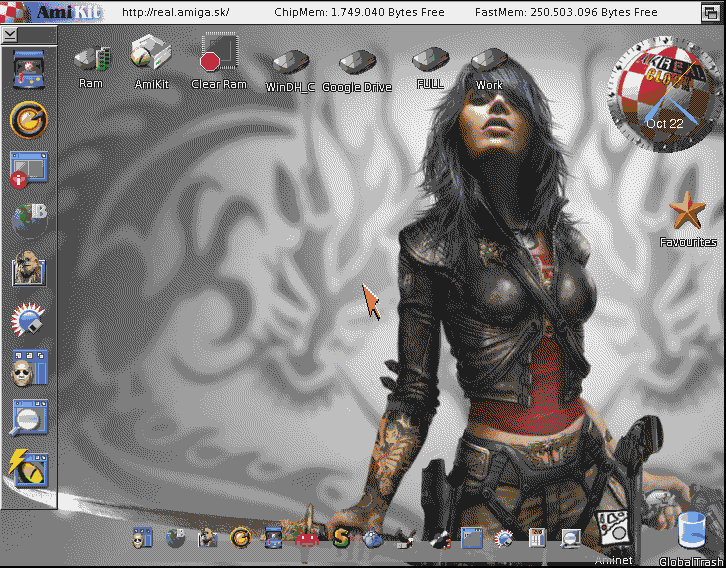The width and height of the screenshot is (726, 568).
Task: Open the blue shell window icon in bottom dock
Action: pyautogui.click(x=472, y=538)
